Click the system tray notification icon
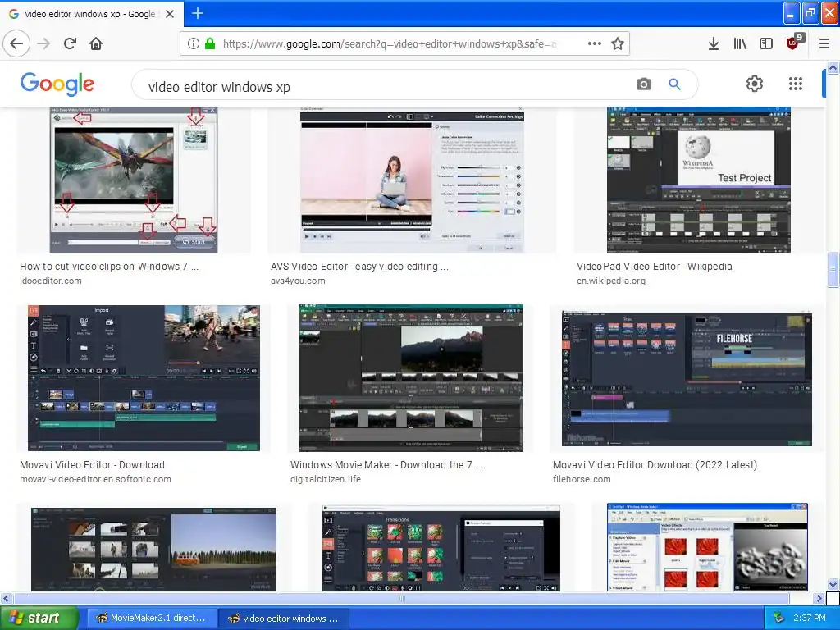The image size is (840, 630). [779, 619]
